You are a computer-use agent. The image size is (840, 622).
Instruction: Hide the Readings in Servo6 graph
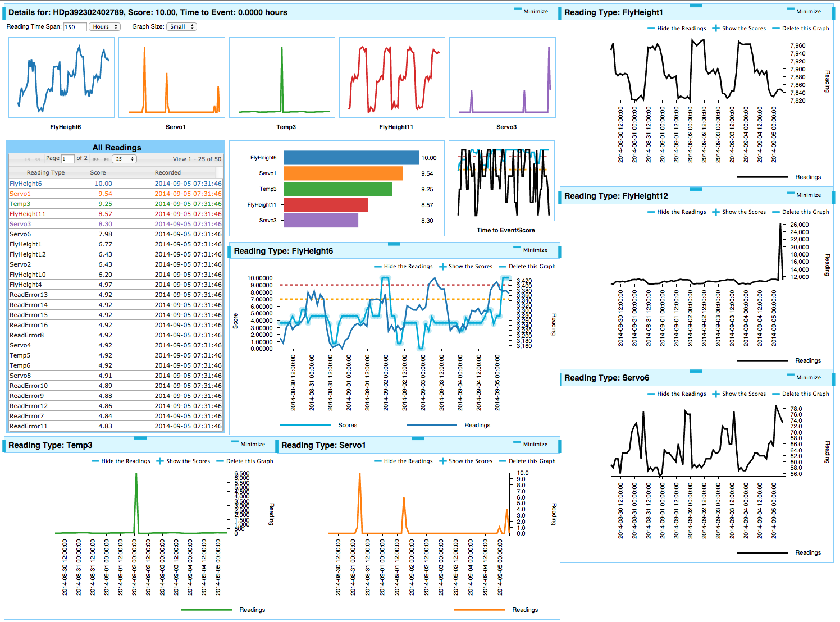tap(677, 394)
